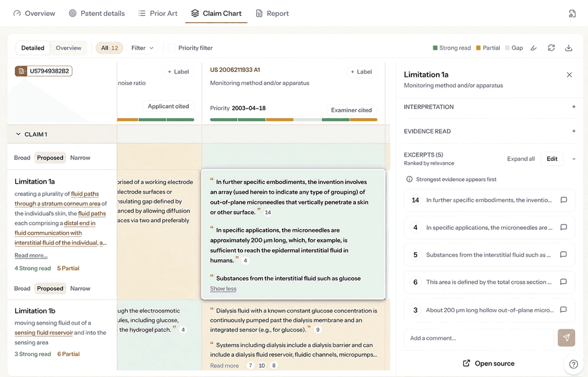Click the green Strong read legend swatch

click(x=435, y=48)
